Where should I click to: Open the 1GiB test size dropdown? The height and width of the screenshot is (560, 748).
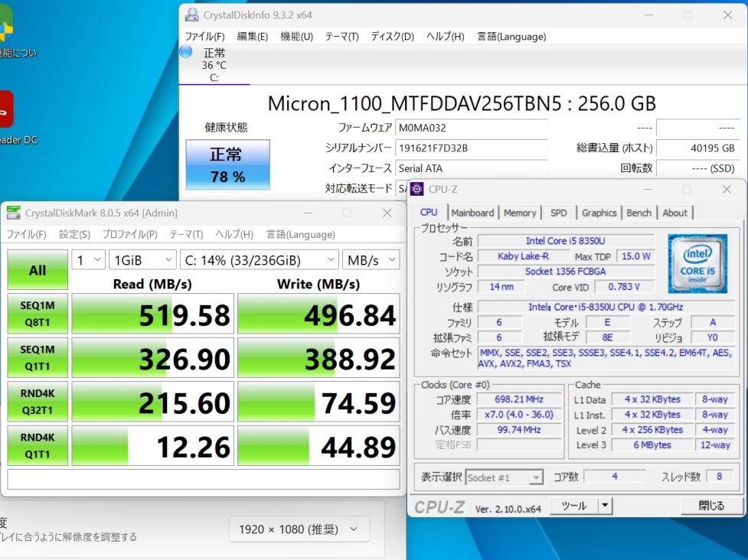coord(142,260)
